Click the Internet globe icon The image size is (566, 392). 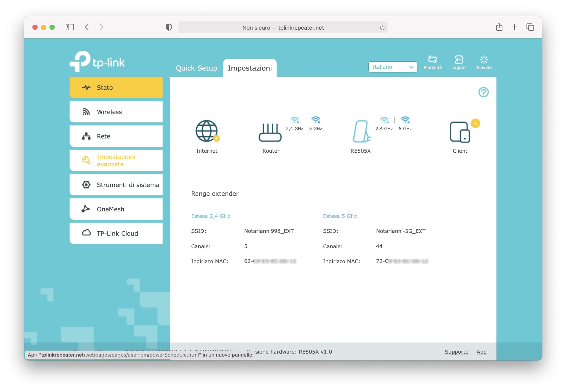point(207,131)
